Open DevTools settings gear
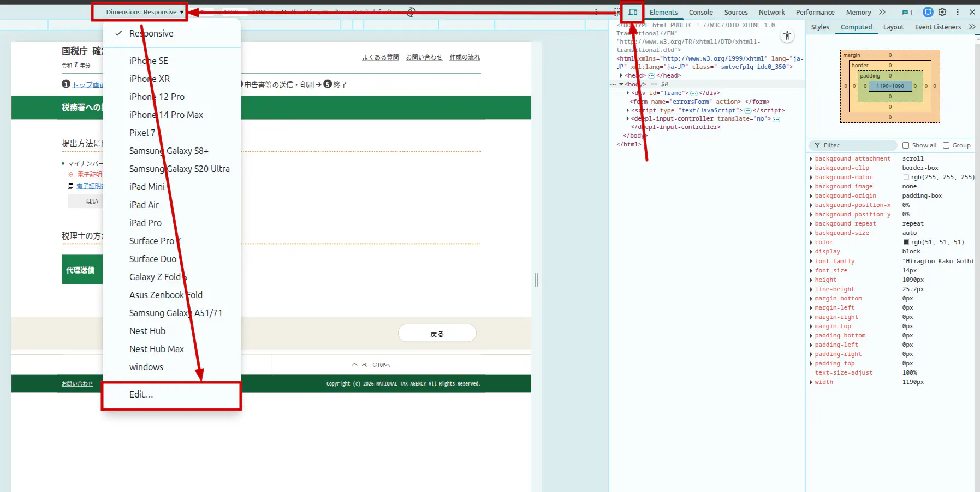 [942, 12]
